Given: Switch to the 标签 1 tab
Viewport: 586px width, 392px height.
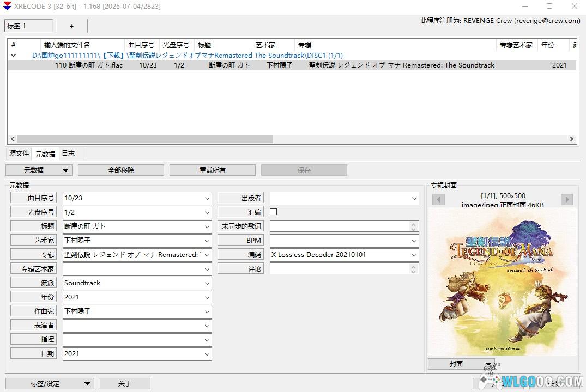Looking at the screenshot, I should pyautogui.click(x=28, y=26).
